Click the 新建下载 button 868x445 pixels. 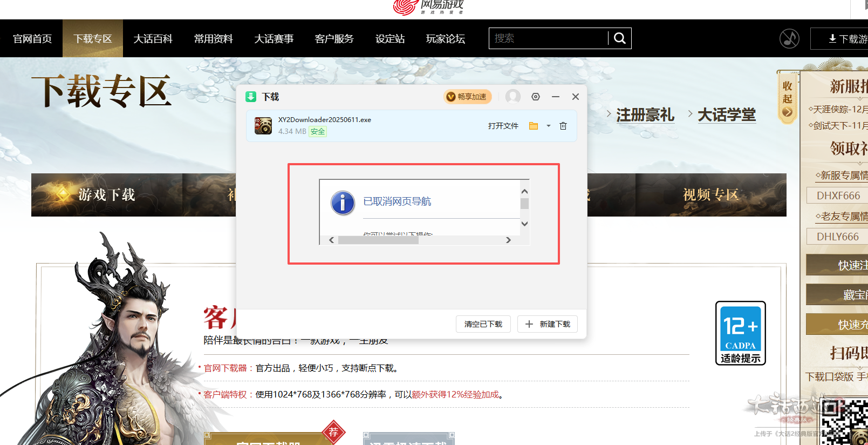(548, 324)
